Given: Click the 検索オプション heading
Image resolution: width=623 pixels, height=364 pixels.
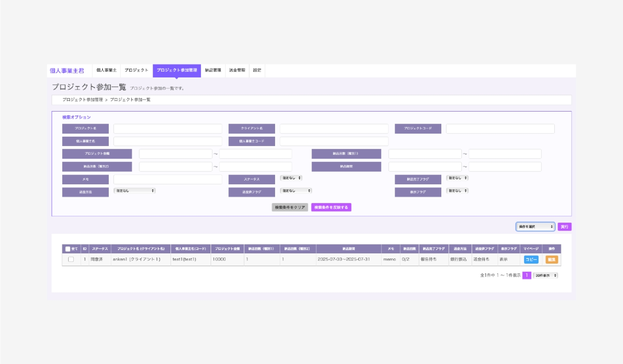Looking at the screenshot, I should point(77,117).
